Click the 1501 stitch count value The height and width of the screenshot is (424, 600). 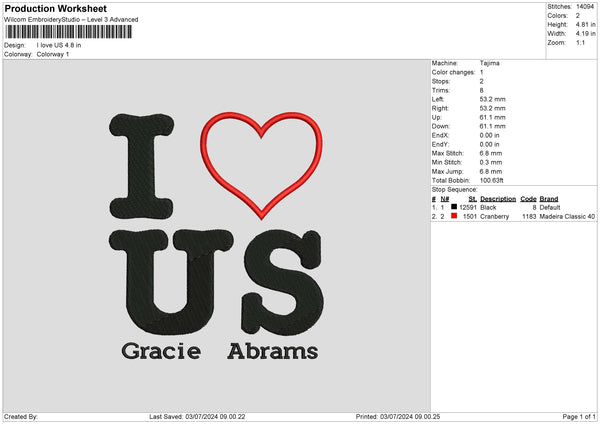click(470, 217)
